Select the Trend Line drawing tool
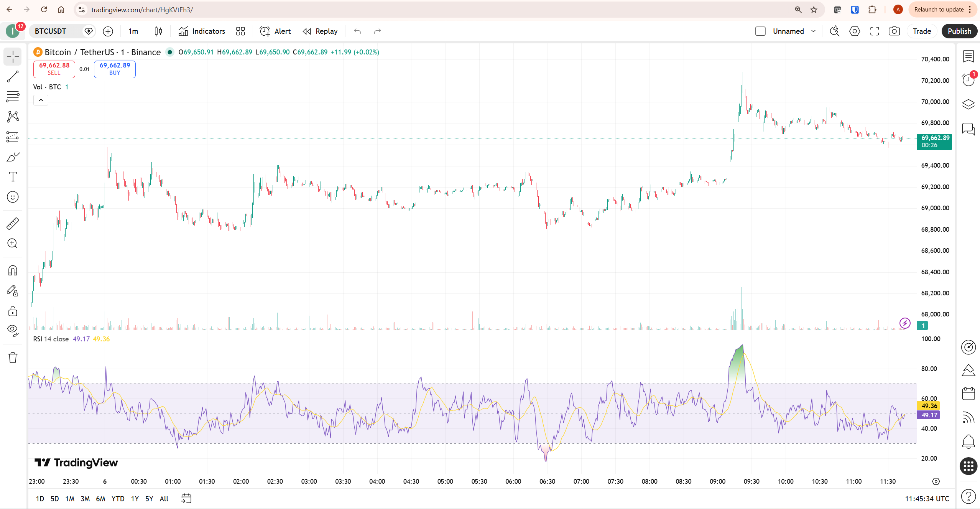Screen dimensions: 980x509 pyautogui.click(x=13, y=76)
